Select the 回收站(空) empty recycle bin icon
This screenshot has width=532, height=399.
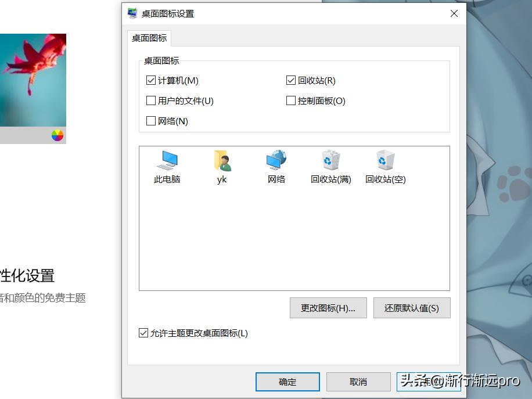click(386, 160)
